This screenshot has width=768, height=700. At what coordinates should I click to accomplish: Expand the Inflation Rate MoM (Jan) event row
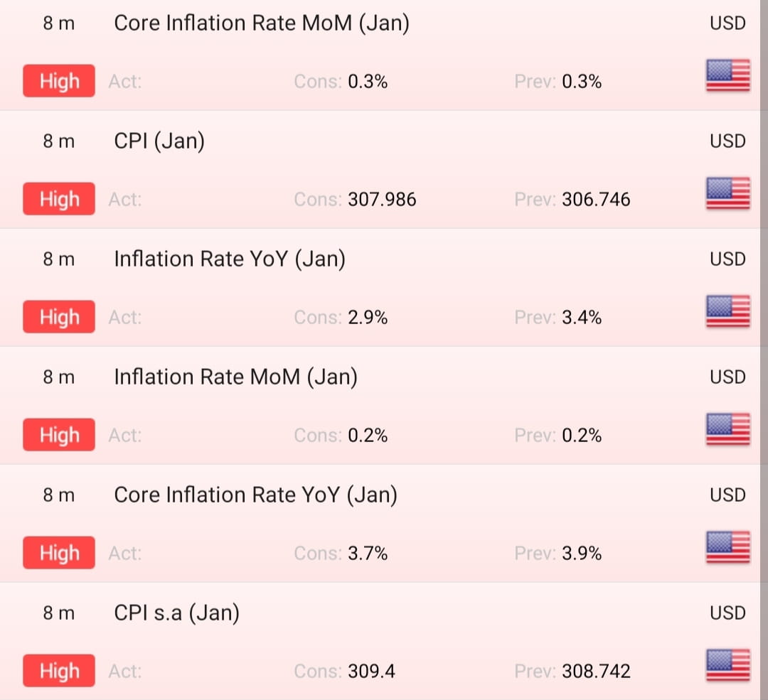tap(235, 377)
